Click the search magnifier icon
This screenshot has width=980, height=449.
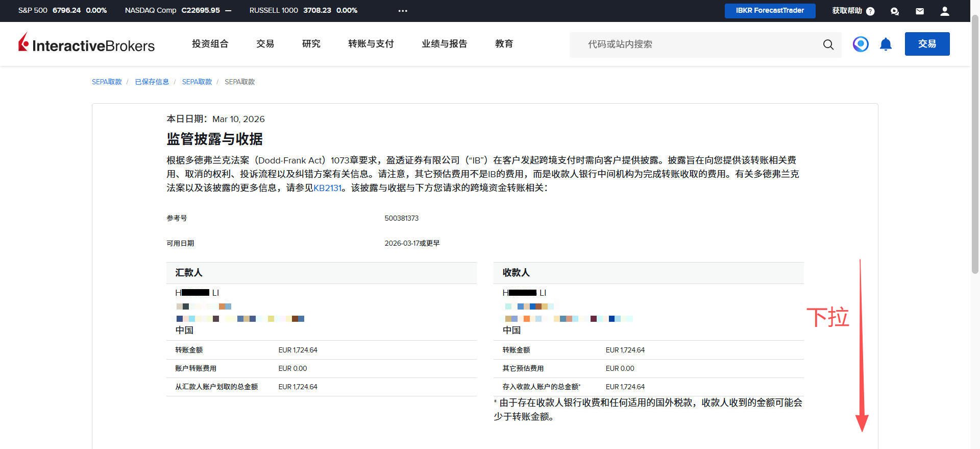pos(828,45)
